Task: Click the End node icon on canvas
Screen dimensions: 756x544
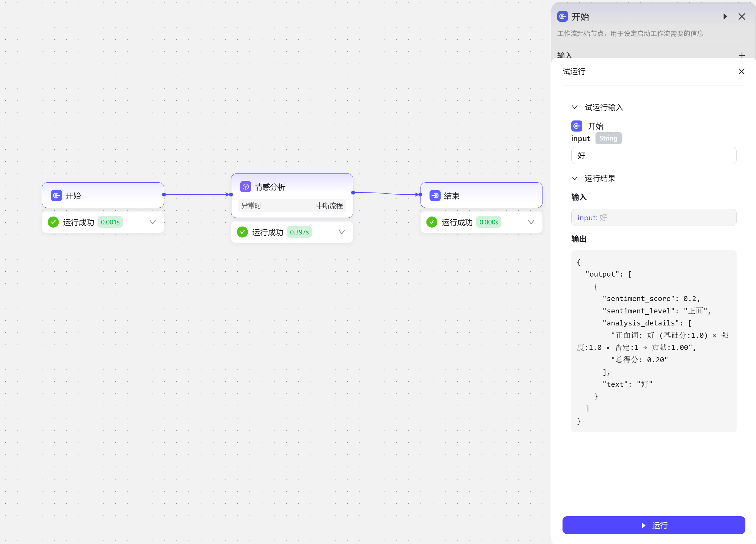Action: (x=435, y=196)
